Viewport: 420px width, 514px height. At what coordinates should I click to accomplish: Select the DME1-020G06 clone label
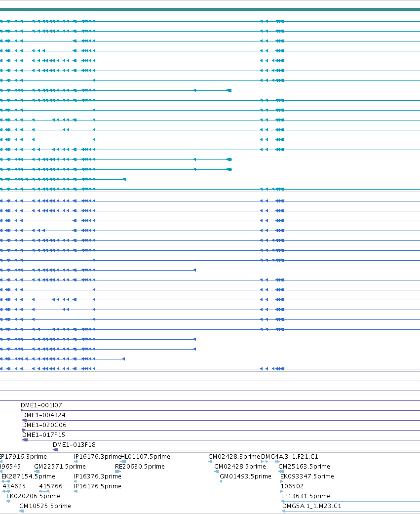pyautogui.click(x=44, y=425)
